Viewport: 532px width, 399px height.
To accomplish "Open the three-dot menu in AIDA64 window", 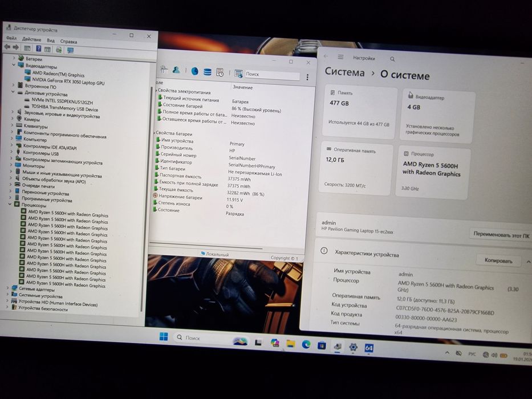I will click(x=307, y=78).
